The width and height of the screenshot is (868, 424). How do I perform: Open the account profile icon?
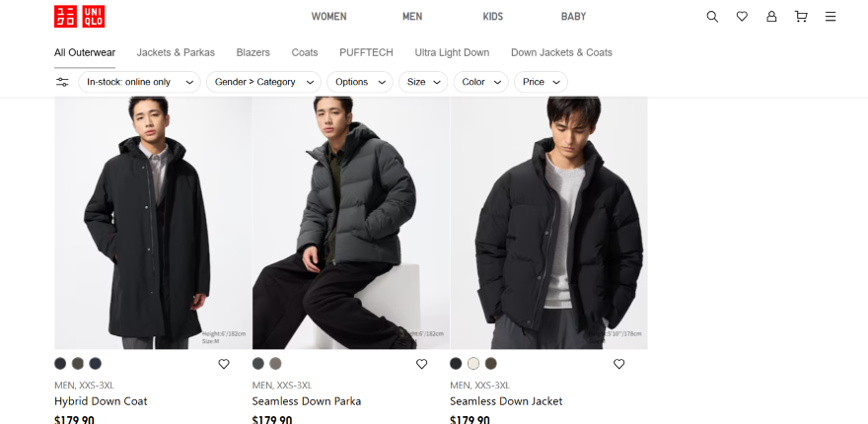click(x=771, y=17)
